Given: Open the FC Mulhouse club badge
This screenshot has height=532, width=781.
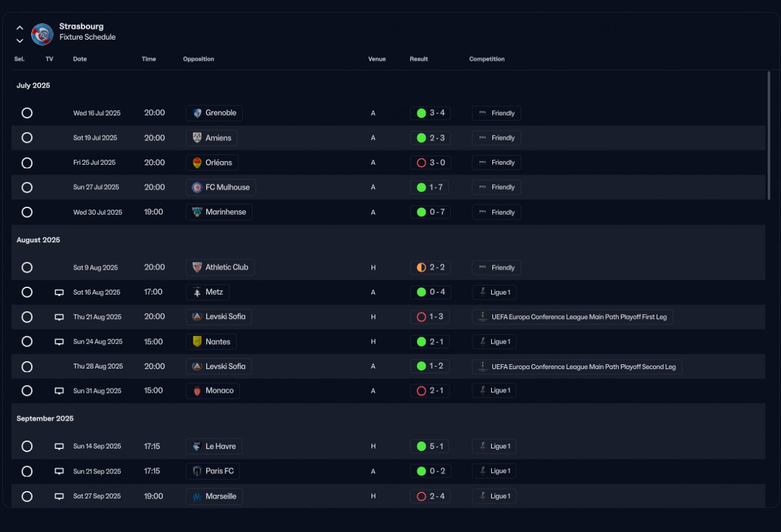Looking at the screenshot, I should (x=197, y=187).
